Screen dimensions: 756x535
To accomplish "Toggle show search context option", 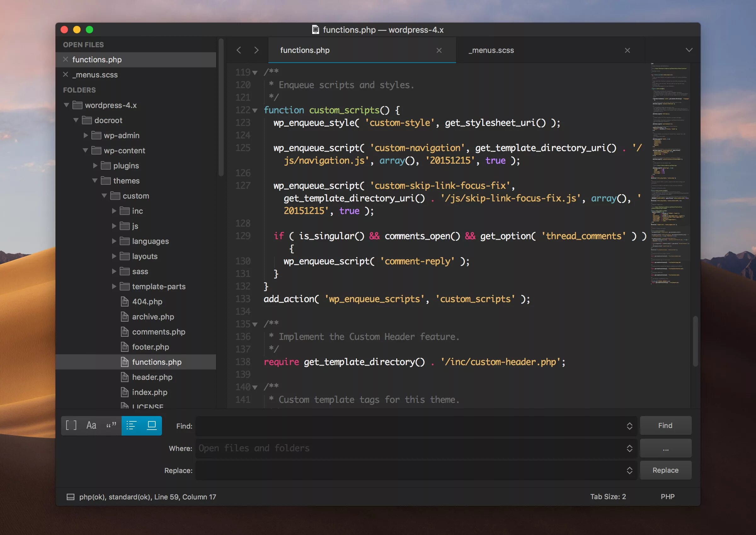I will pyautogui.click(x=132, y=425).
